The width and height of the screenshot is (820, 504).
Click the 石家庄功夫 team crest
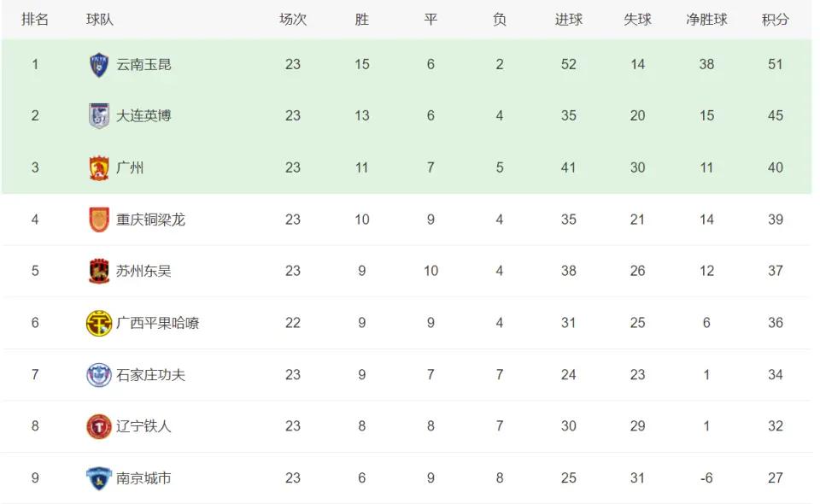pyautogui.click(x=99, y=374)
